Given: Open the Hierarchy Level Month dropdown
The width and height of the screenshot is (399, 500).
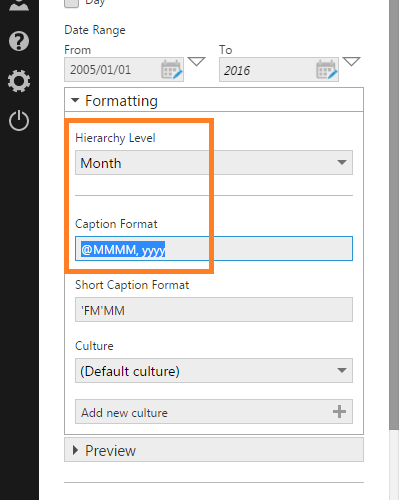Looking at the screenshot, I should [214, 163].
